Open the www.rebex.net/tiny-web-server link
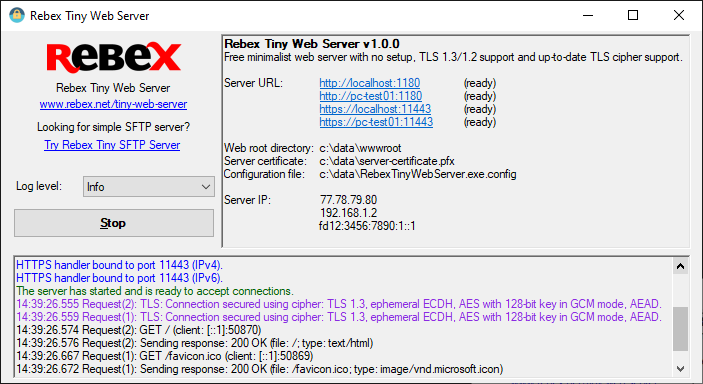Screen dimensions: 703x384 pos(113,104)
